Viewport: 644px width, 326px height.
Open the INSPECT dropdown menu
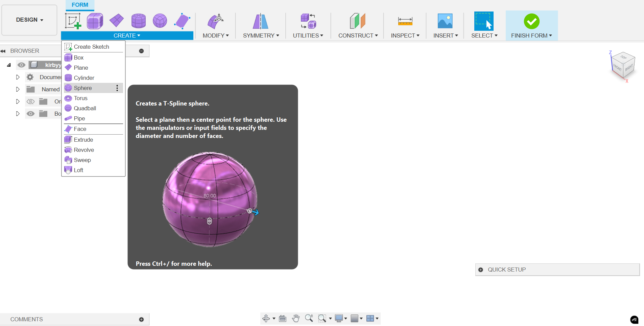(x=405, y=36)
